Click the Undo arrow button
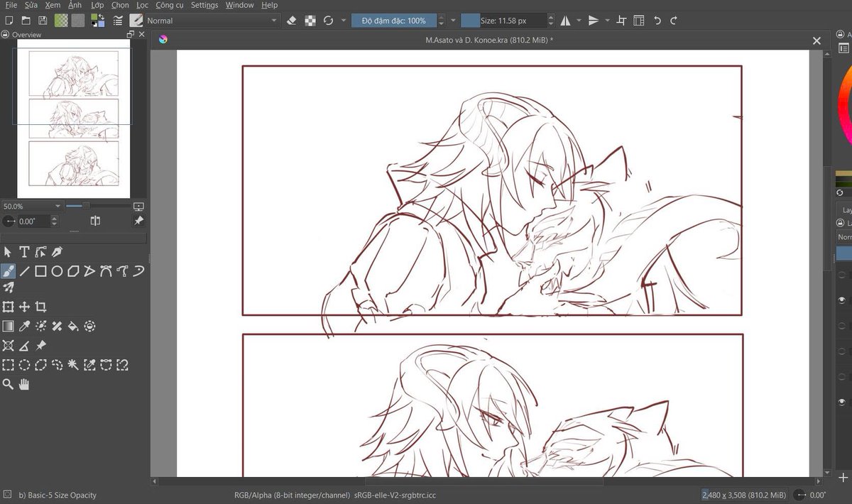The height and width of the screenshot is (504, 852). [x=657, y=21]
